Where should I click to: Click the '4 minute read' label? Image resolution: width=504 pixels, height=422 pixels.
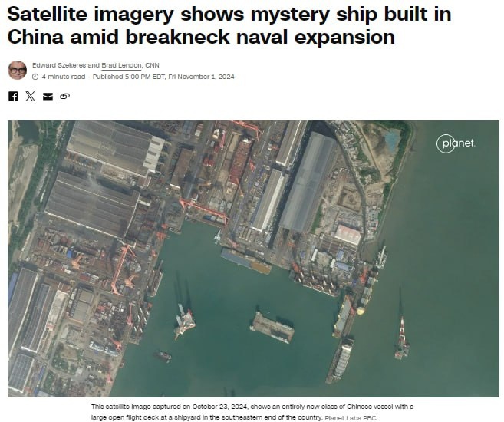click(x=64, y=77)
